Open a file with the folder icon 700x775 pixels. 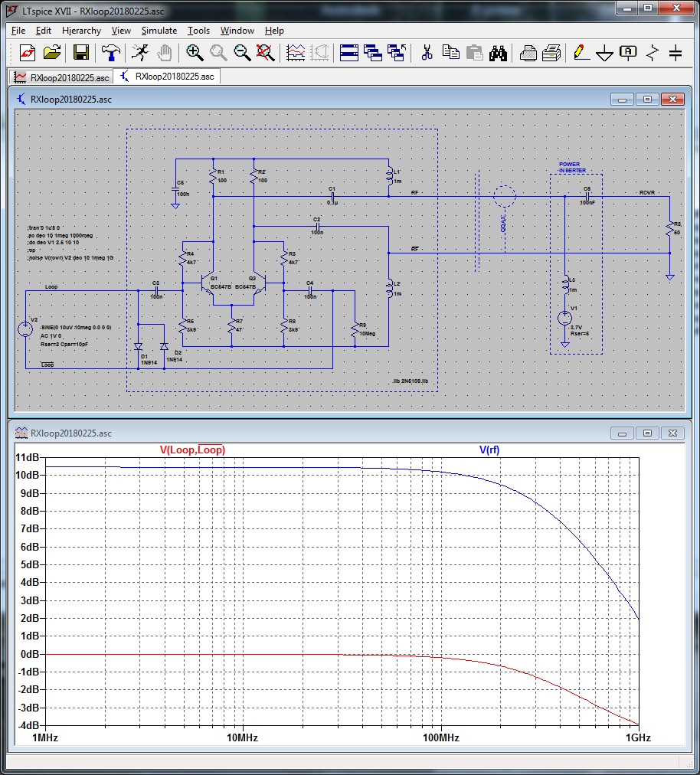point(52,53)
